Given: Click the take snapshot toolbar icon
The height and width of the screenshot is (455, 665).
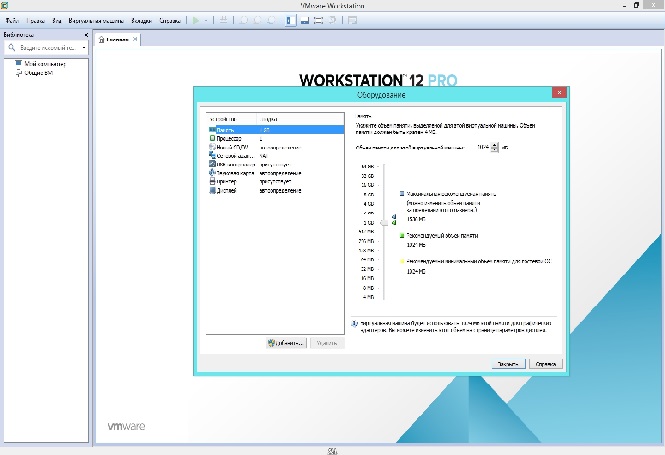Looking at the screenshot, I should [244, 20].
